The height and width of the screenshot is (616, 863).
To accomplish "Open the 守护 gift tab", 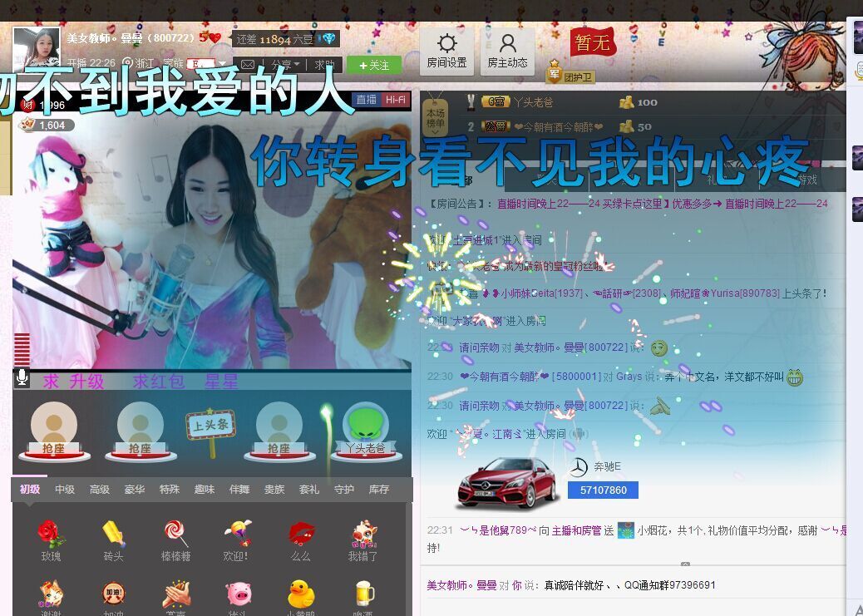I will pyautogui.click(x=344, y=489).
